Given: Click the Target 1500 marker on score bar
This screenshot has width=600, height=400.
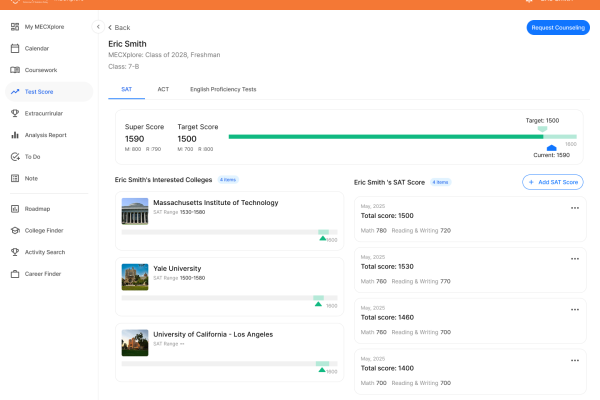Looking at the screenshot, I should point(542,129).
